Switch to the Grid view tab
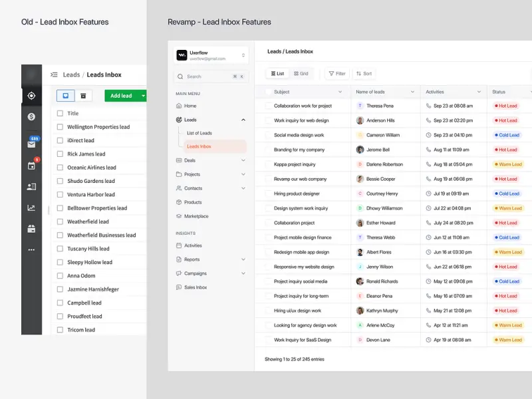Image resolution: width=532 pixels, height=399 pixels. point(301,74)
